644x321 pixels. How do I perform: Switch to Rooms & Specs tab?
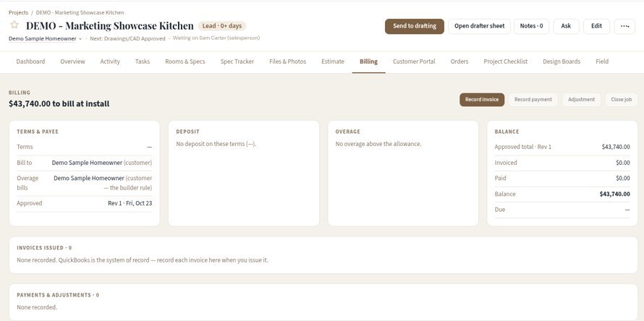tap(185, 61)
